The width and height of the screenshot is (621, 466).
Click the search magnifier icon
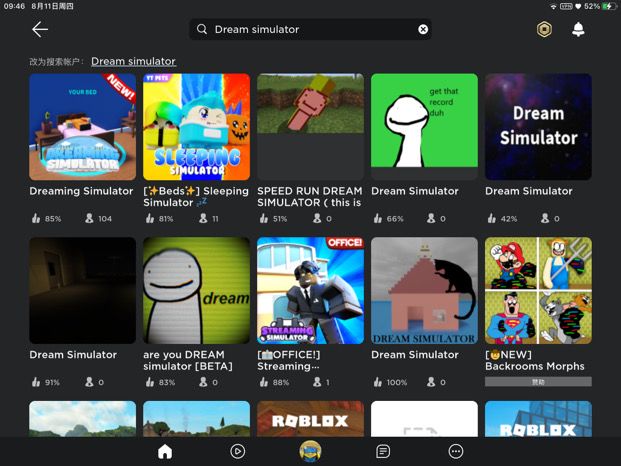click(x=202, y=29)
